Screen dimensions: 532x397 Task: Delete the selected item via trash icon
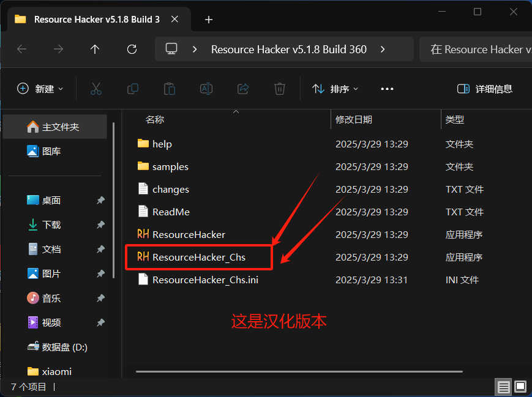point(280,89)
